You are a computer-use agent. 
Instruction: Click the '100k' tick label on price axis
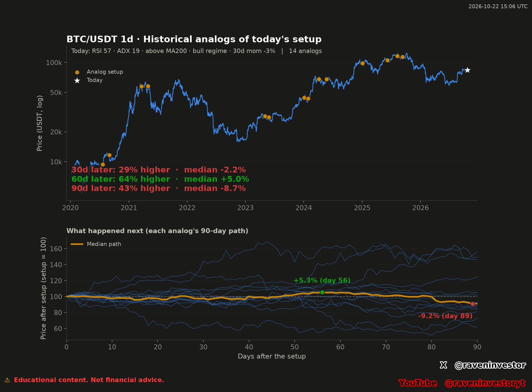54,63
